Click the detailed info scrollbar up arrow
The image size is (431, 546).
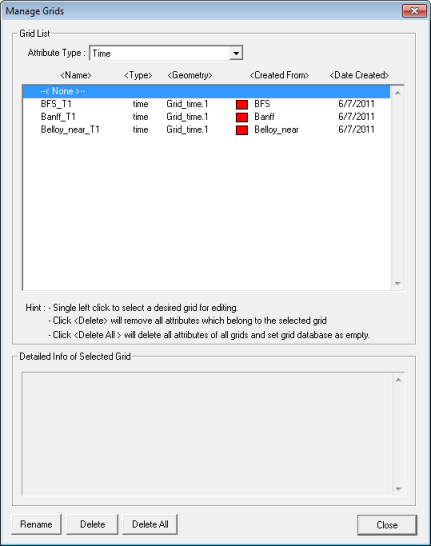(x=398, y=380)
